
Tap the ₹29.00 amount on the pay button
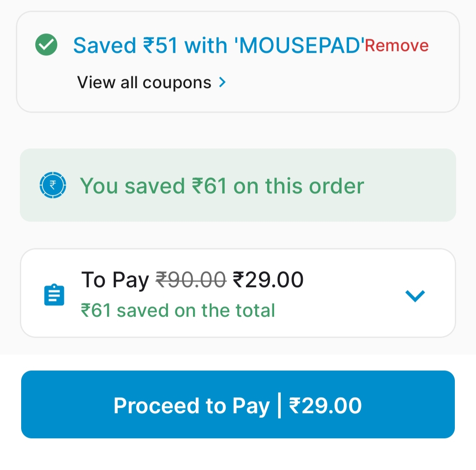tap(325, 405)
